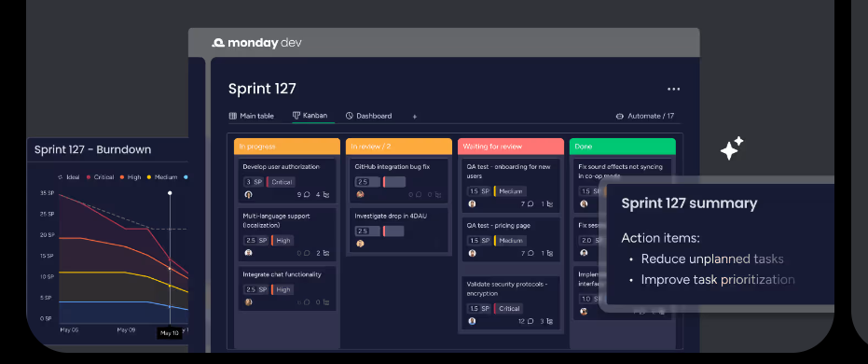Open the Dashboard tab

coord(368,116)
